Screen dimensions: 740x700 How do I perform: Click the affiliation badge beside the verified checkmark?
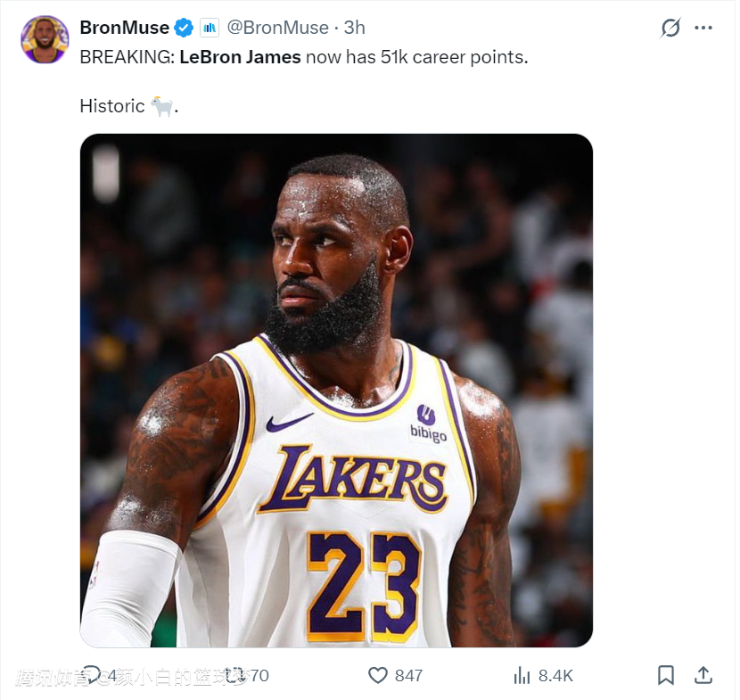pos(209,28)
